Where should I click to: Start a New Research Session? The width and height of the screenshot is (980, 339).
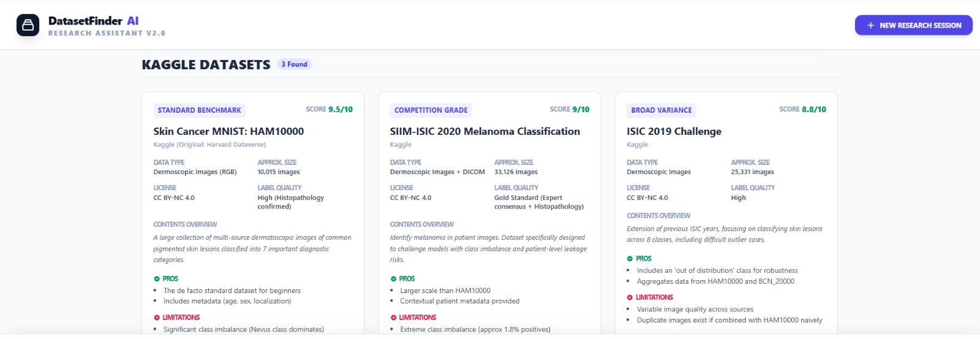point(913,25)
